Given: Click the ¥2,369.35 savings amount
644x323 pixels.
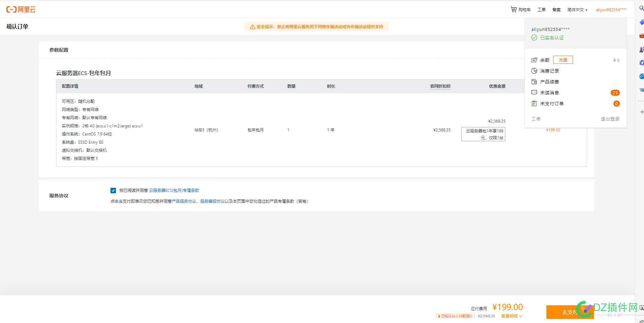Looking at the screenshot, I should tap(497, 121).
